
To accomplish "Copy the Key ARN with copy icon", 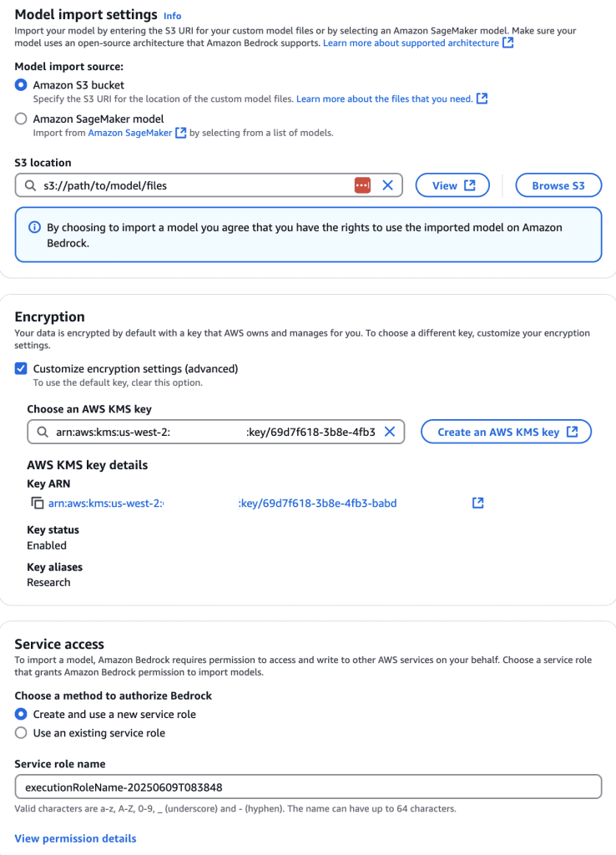I will (x=37, y=503).
